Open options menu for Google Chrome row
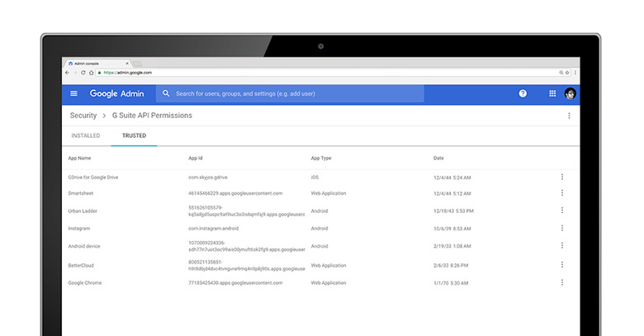 [562, 282]
